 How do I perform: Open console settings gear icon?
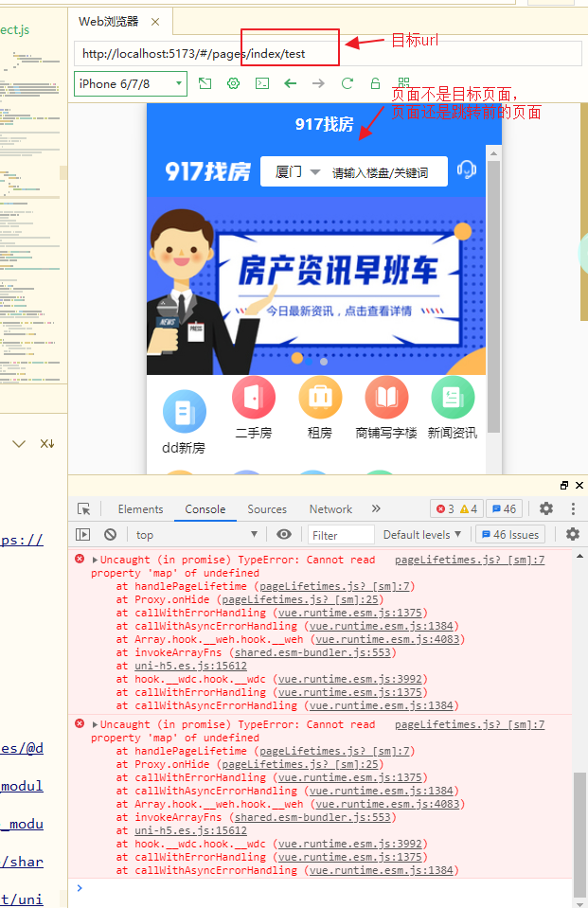click(x=572, y=534)
